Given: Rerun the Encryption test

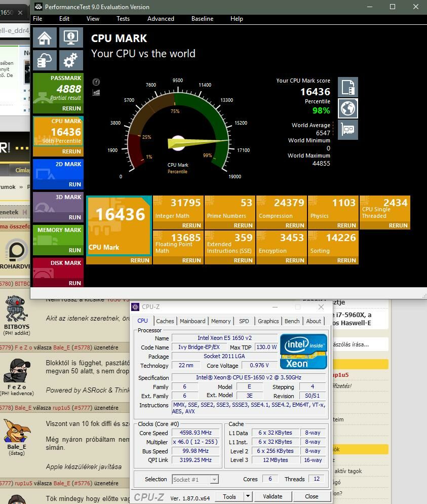Looking at the screenshot, I should click(295, 260).
